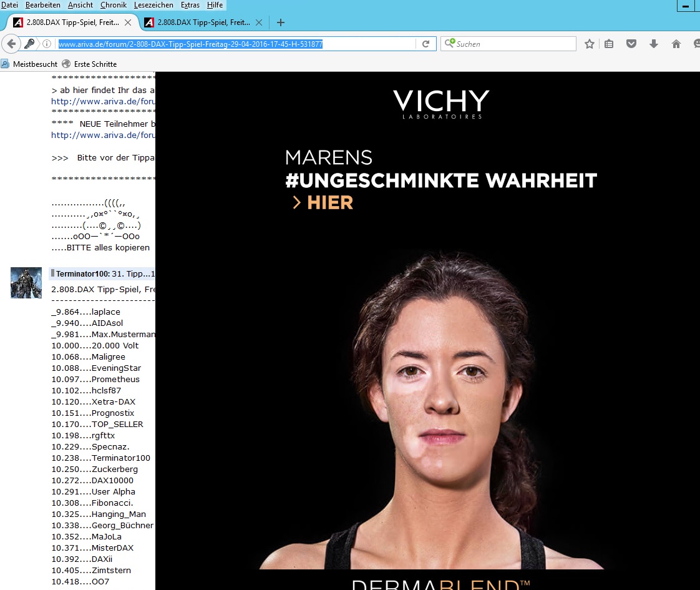The width and height of the screenshot is (700, 590).
Task: Select the '10.405....Zimtstern' entry
Action: (x=92, y=571)
